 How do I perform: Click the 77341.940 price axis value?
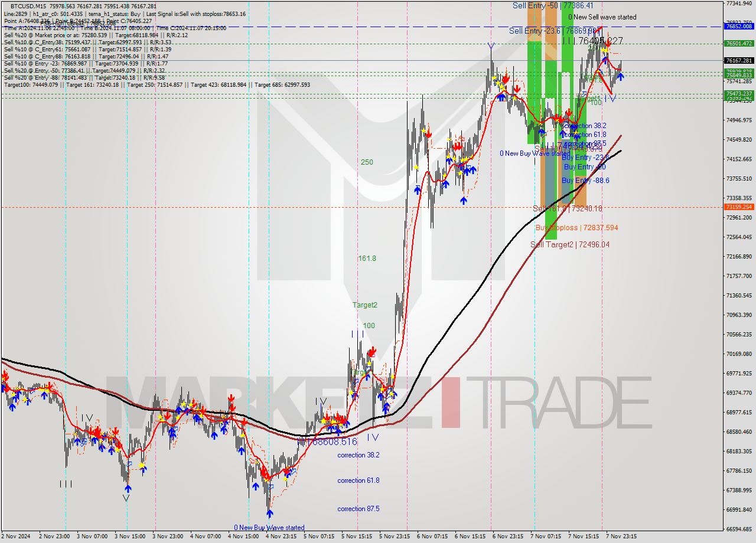(x=739, y=4)
